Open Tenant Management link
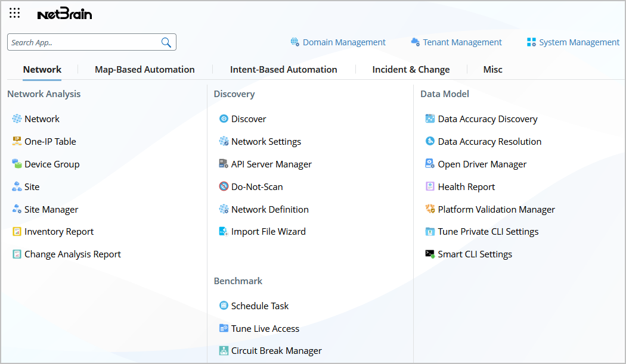 click(462, 42)
